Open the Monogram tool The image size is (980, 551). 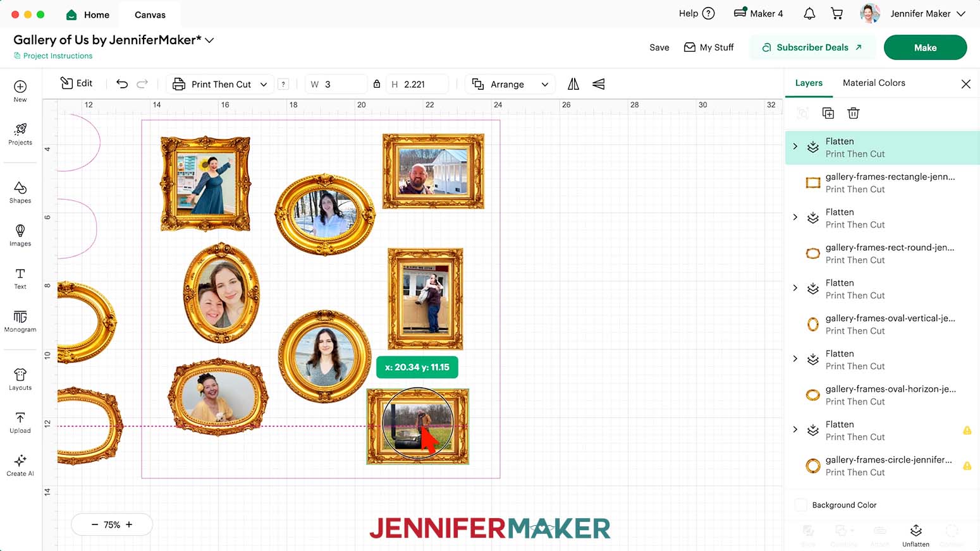coord(20,321)
